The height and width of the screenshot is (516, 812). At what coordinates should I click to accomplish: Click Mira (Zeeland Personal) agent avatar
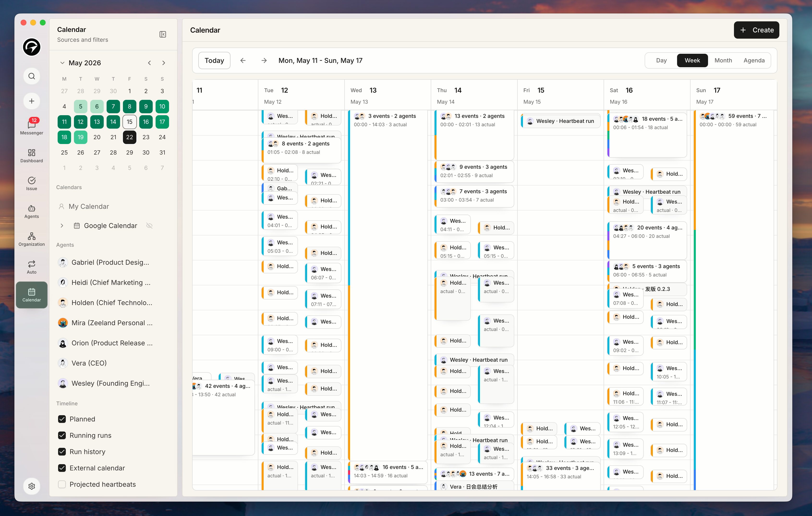(63, 323)
